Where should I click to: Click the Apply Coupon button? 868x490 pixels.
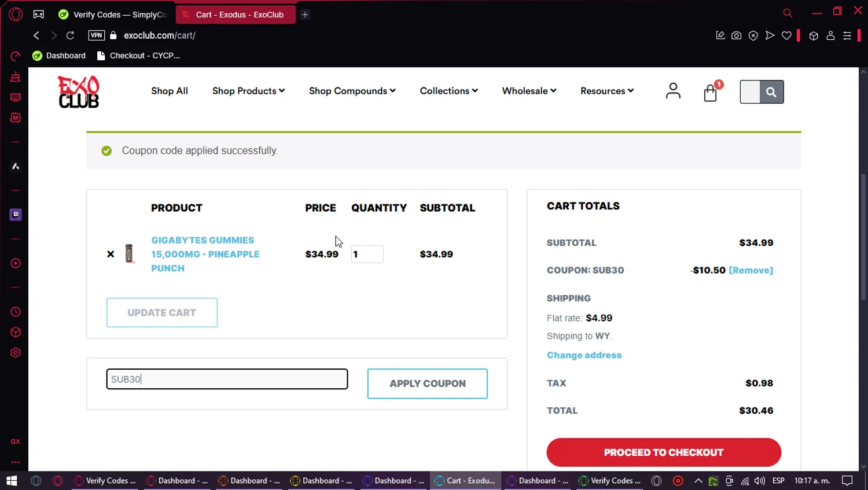[428, 384]
